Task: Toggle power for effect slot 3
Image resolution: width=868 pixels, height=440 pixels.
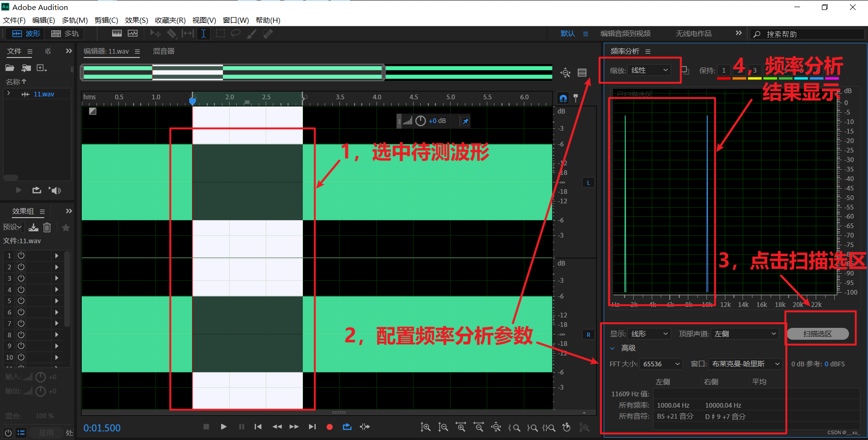Action: coord(21,278)
